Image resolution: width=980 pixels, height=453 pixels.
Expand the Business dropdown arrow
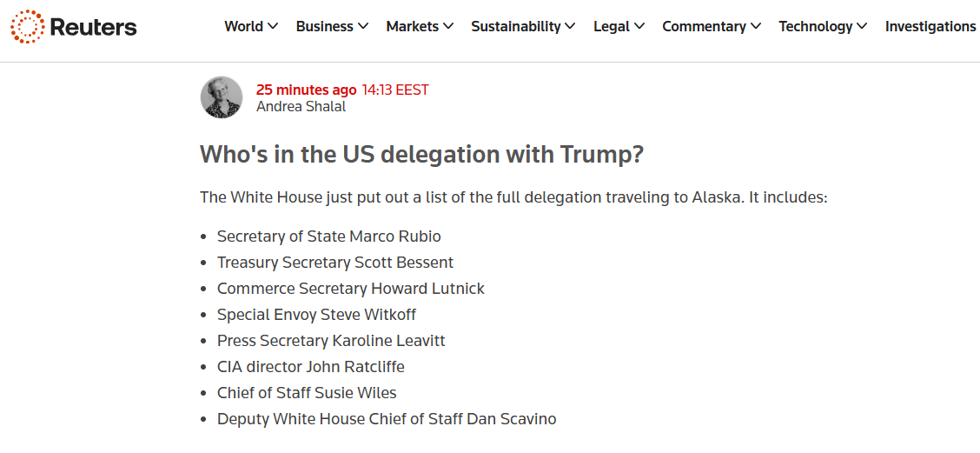363,27
